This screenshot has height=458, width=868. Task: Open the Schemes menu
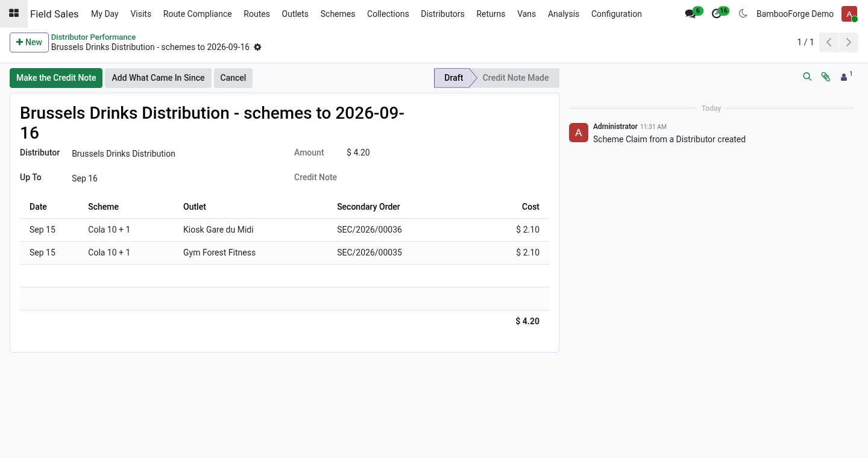click(x=338, y=14)
